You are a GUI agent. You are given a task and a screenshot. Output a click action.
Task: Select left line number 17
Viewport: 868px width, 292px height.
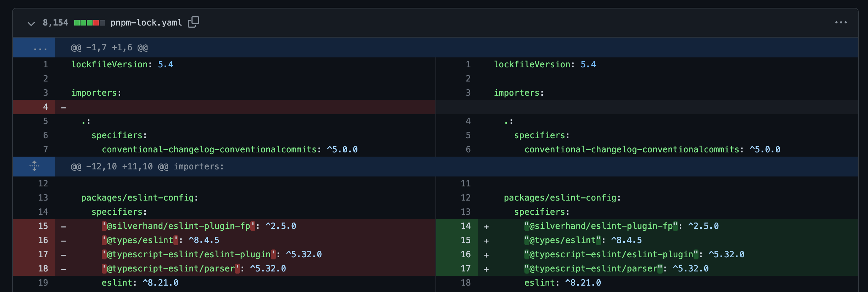click(x=34, y=254)
